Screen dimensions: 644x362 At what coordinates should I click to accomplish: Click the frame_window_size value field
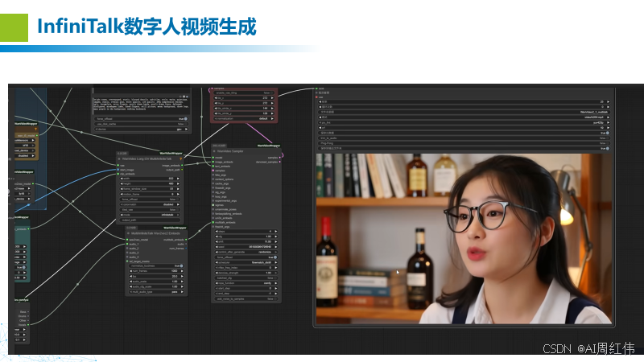point(150,189)
